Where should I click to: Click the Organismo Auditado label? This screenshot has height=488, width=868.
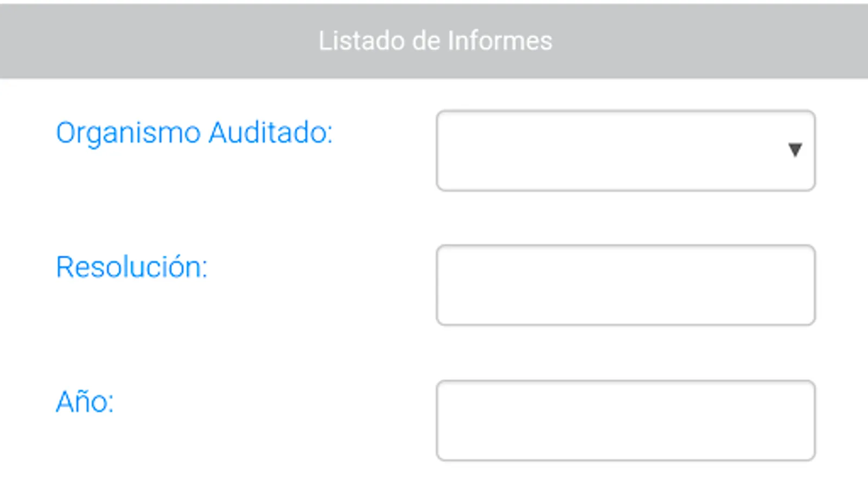tap(194, 133)
